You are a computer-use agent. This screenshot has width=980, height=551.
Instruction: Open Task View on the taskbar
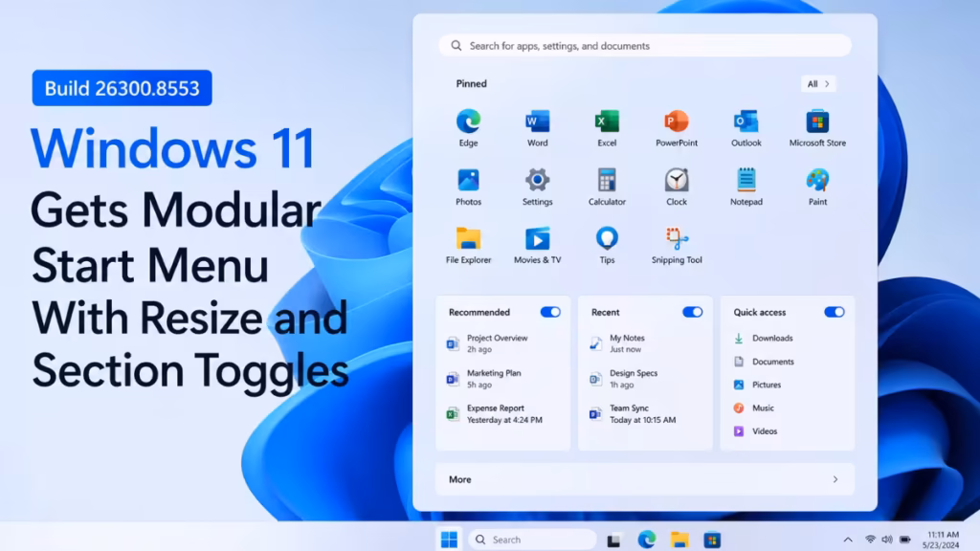coord(613,540)
